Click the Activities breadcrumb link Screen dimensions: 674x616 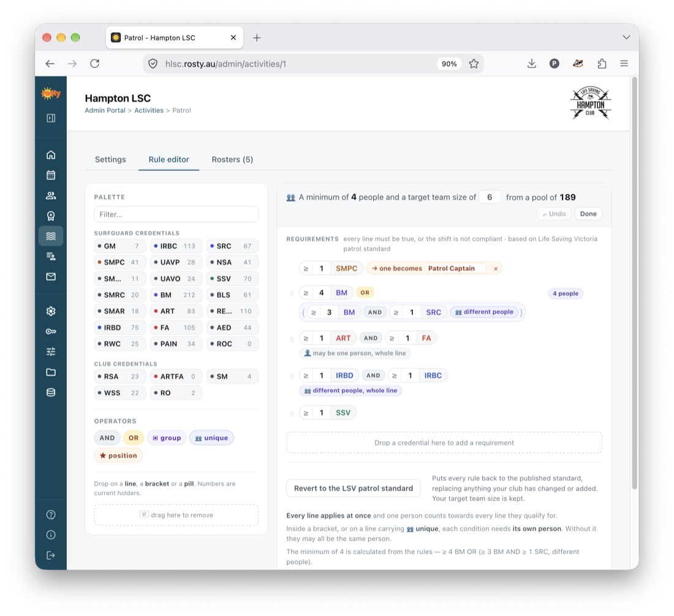click(x=149, y=110)
